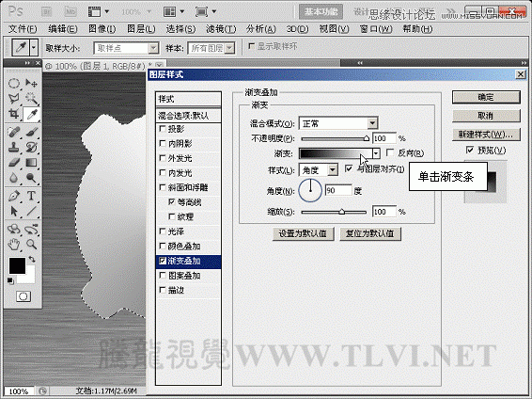Select the Eyedropper tool in toolbox
The image size is (532, 399).
click(x=32, y=115)
